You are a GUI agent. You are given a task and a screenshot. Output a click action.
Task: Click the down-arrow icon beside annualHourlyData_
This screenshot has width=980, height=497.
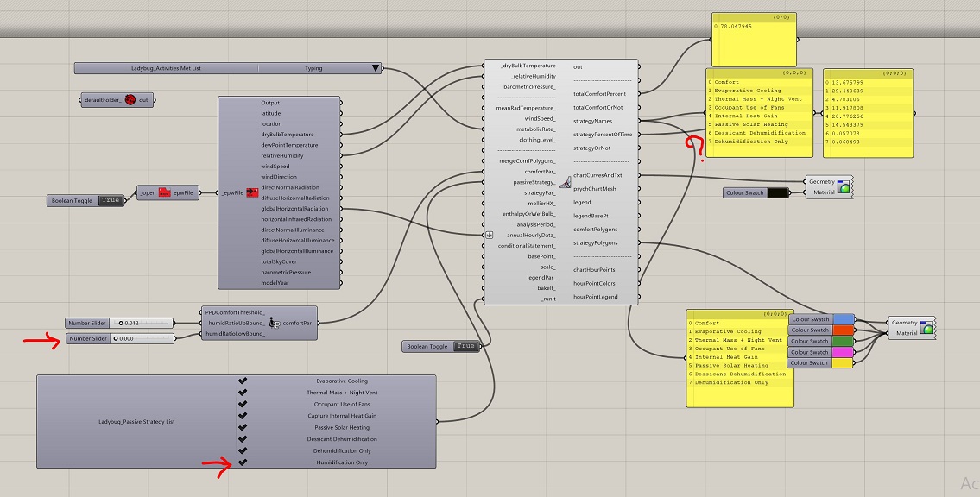click(490, 236)
